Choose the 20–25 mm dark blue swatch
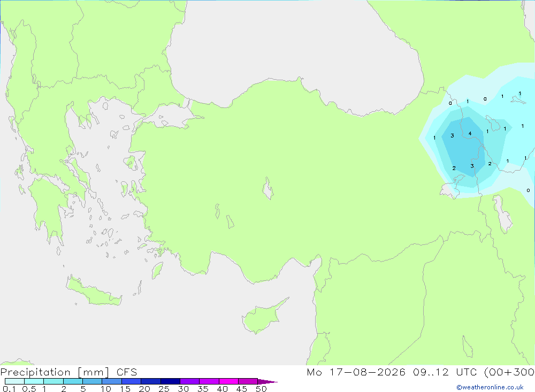535x392 pixels. click(x=151, y=381)
